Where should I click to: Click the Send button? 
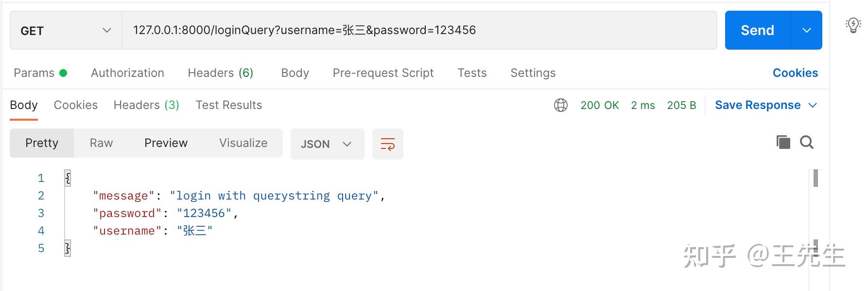(x=757, y=30)
